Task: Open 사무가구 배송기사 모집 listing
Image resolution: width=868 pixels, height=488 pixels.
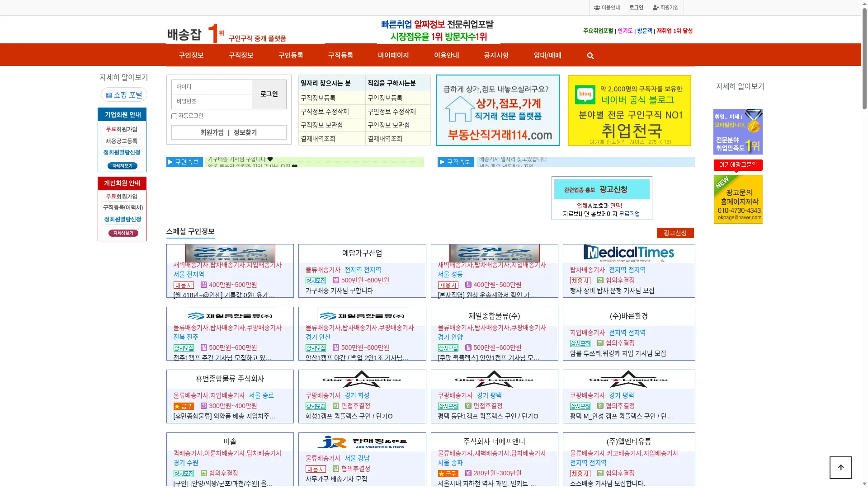Action: point(336,479)
